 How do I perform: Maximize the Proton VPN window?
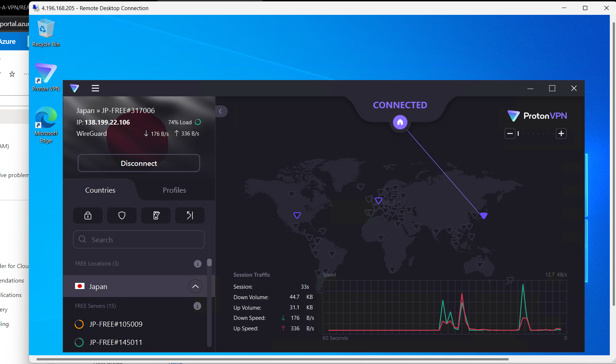click(552, 88)
